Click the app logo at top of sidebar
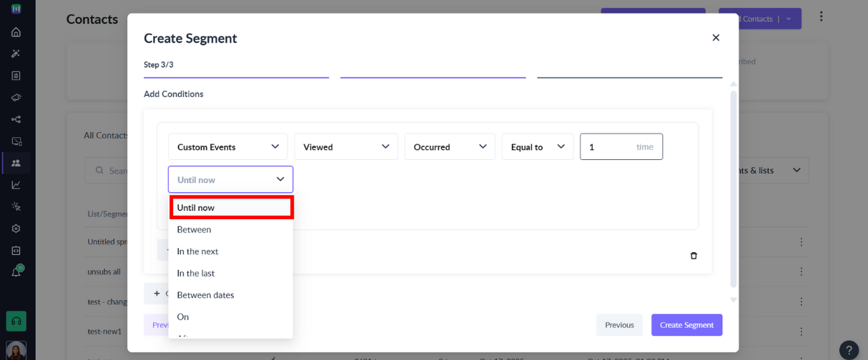This screenshot has height=360, width=868. (16, 9)
